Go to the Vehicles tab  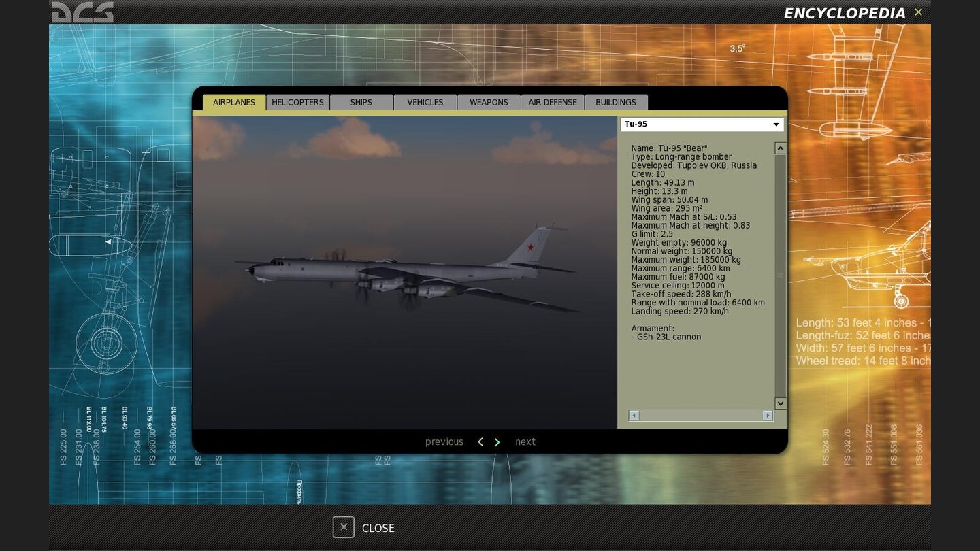point(425,102)
